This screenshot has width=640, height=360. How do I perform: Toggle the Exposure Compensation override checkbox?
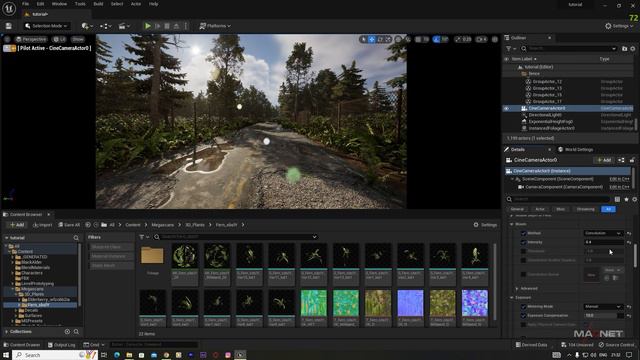(523, 316)
